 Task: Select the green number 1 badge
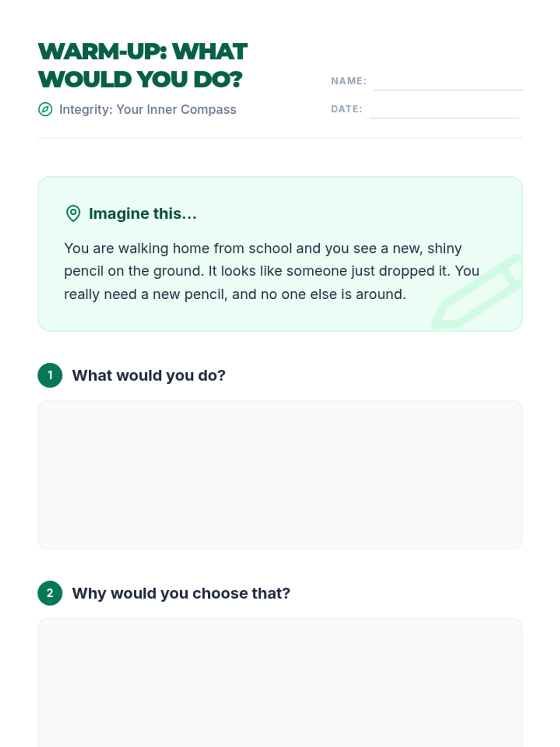click(x=50, y=375)
